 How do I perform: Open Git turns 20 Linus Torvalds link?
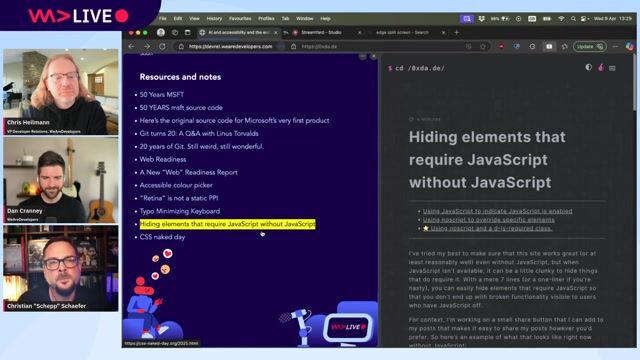tap(199, 133)
